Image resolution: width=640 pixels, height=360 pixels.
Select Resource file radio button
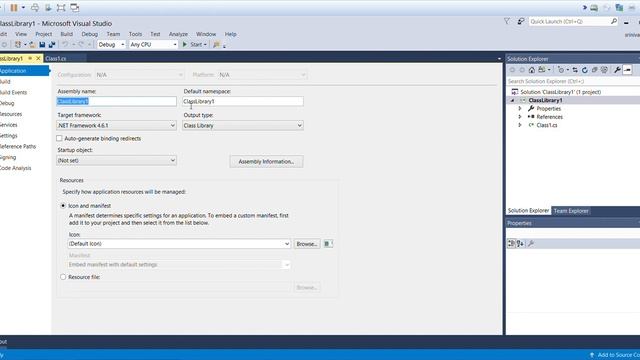click(x=63, y=277)
